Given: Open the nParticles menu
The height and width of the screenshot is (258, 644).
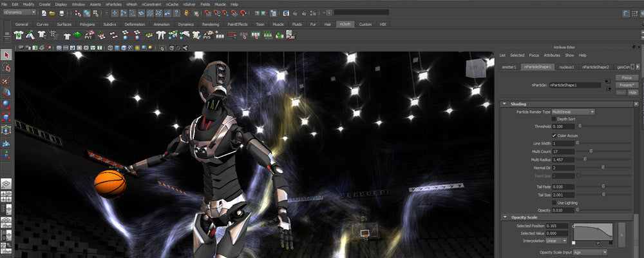Looking at the screenshot, I should coord(114,4).
